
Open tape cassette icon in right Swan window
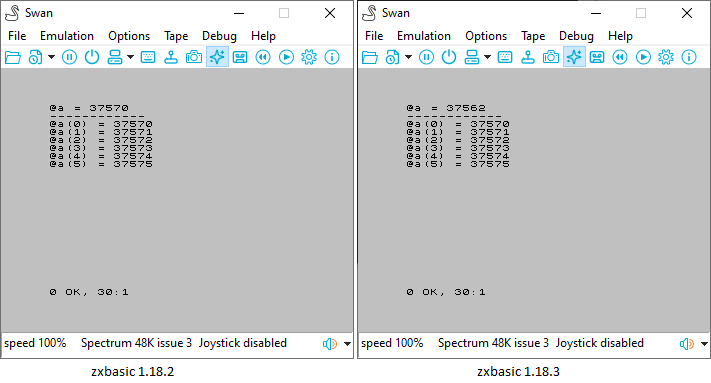597,57
